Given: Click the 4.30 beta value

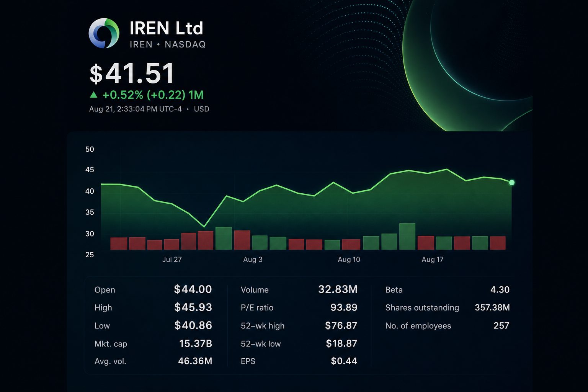Looking at the screenshot, I should tap(500, 290).
